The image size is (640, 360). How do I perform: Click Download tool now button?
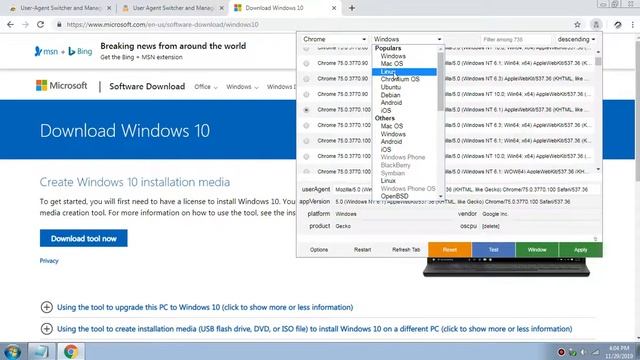point(84,238)
